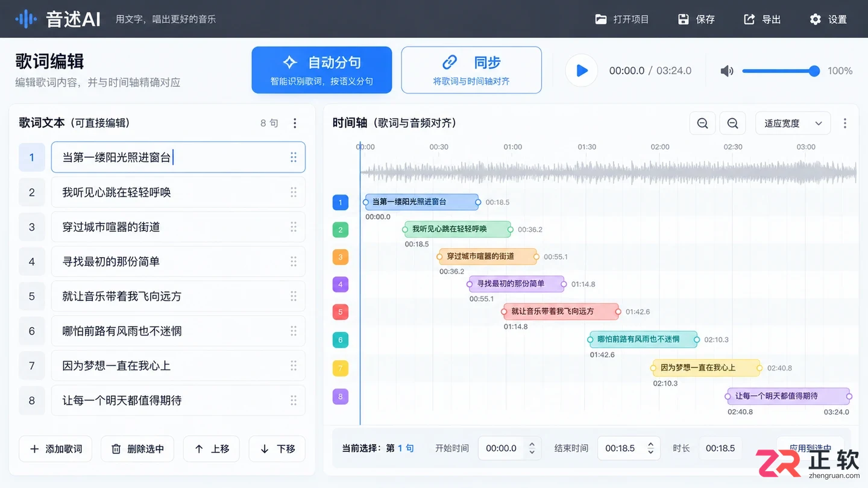
Task: Open timeline panel more options menu
Action: coord(844,123)
